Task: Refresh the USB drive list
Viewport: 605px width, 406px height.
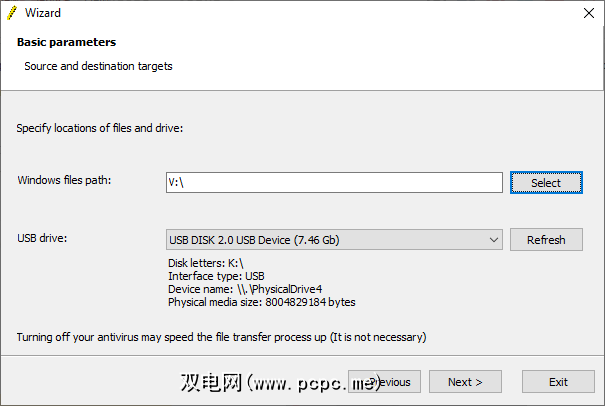Action: [x=546, y=239]
